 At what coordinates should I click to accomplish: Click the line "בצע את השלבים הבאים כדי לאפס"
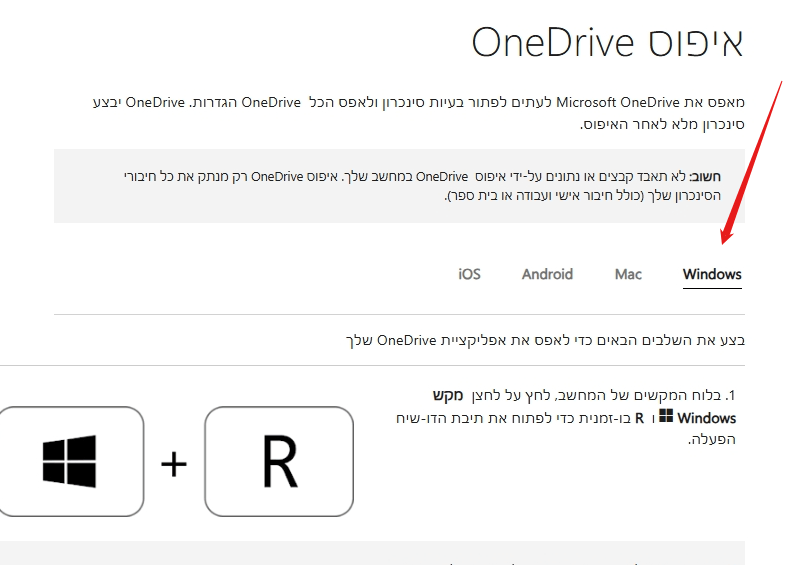[545, 340]
